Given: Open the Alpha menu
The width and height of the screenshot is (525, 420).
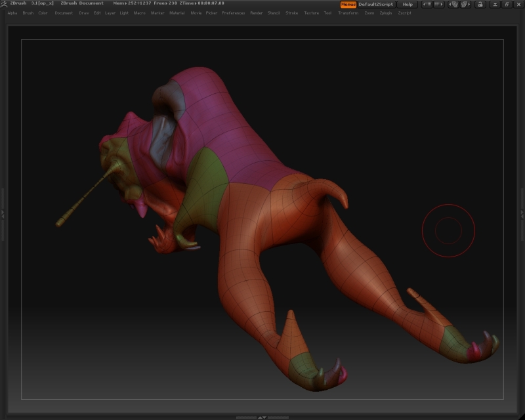Looking at the screenshot, I should point(12,13).
